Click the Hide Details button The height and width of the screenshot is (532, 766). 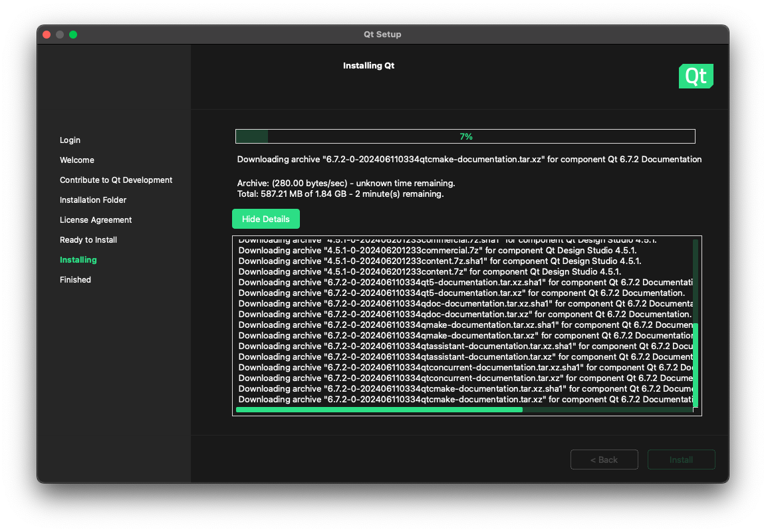coord(265,219)
